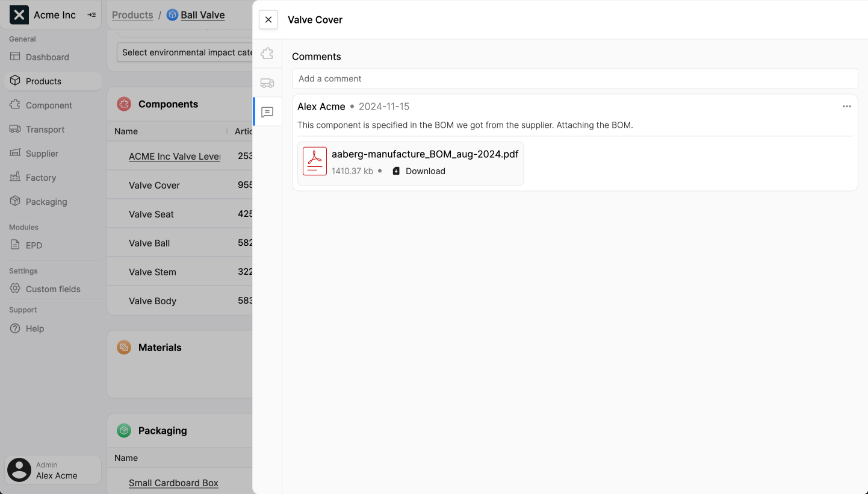Click the Factory icon in the sidebar
The height and width of the screenshot is (494, 868).
14,177
